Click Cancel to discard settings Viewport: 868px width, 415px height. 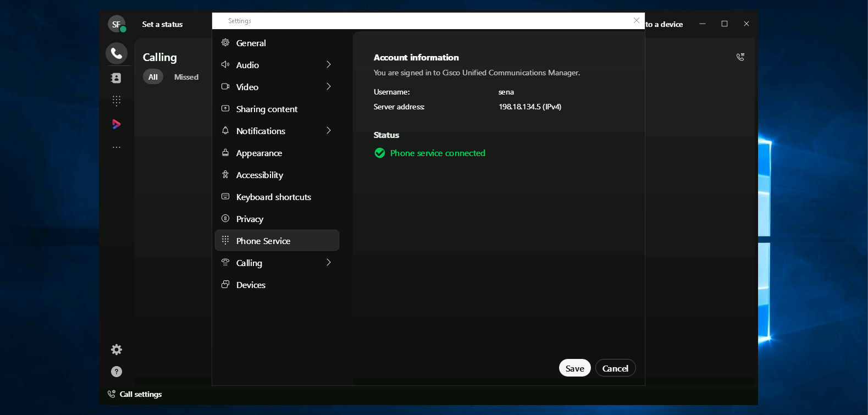(x=615, y=368)
